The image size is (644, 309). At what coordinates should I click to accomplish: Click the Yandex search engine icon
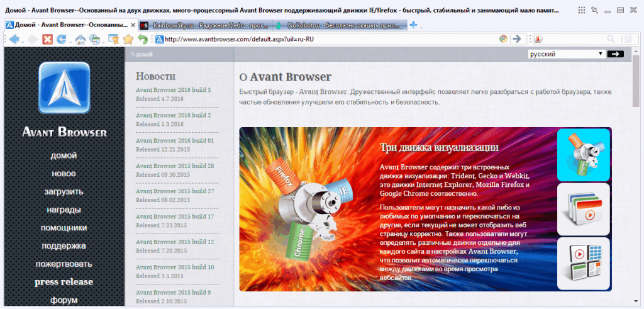coord(538,40)
